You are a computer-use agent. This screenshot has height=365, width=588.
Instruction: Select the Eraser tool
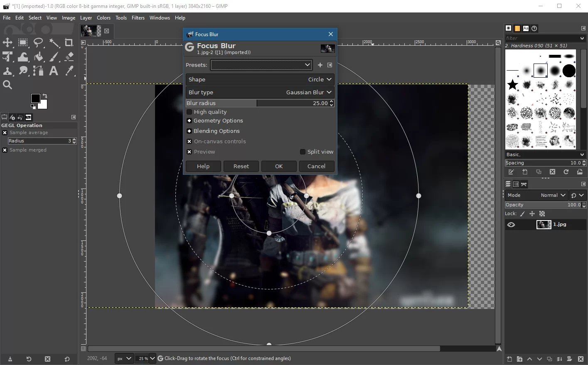click(69, 57)
